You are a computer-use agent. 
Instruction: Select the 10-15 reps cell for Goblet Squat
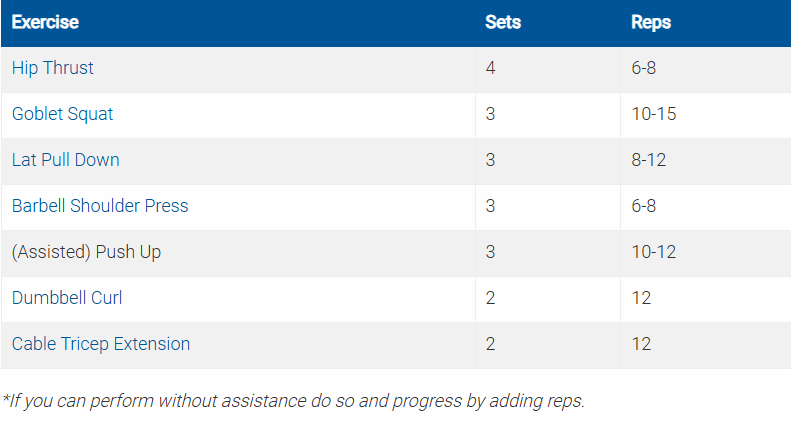click(x=653, y=114)
